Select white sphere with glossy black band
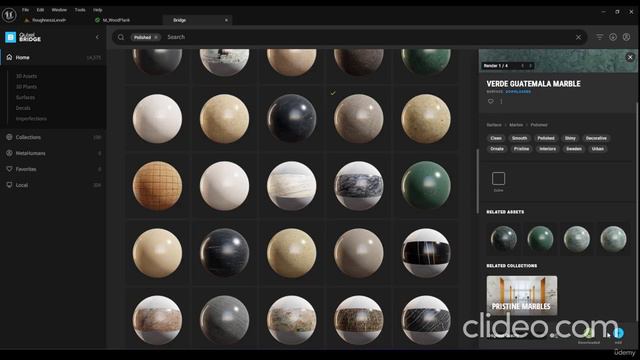 [426, 253]
